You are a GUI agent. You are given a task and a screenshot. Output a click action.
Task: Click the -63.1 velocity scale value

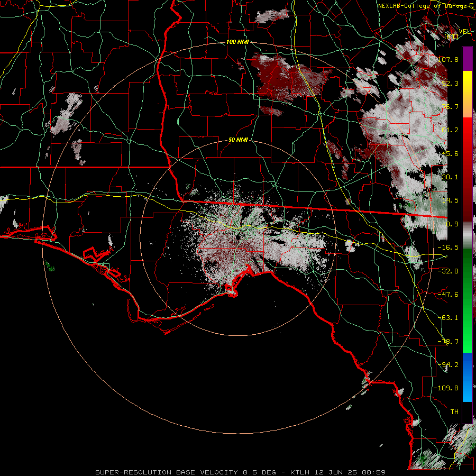click(x=448, y=318)
